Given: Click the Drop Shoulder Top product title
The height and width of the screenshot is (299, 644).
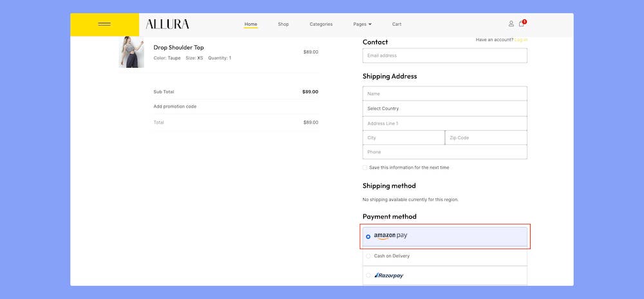Looking at the screenshot, I should point(178,47).
